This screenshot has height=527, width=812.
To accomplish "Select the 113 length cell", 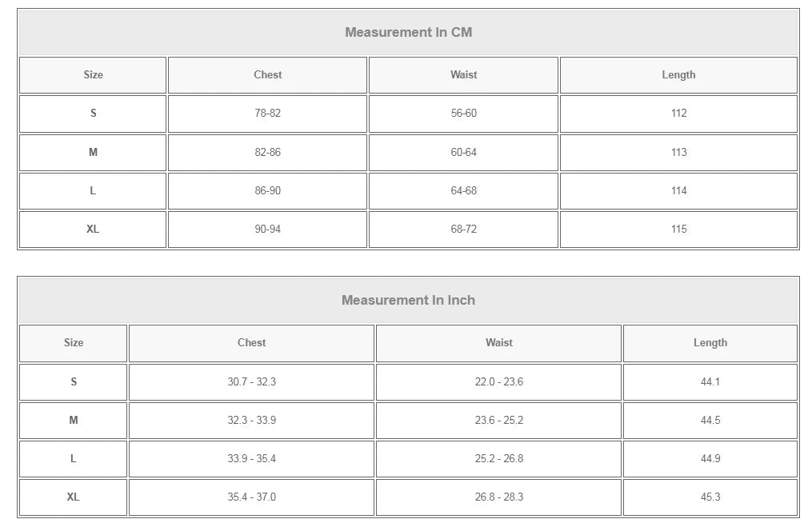I will [678, 153].
